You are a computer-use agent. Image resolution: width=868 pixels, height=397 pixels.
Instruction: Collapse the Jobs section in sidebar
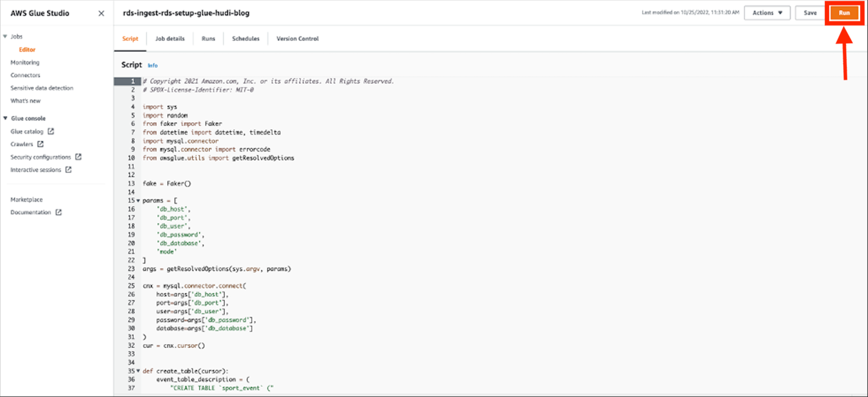coord(5,36)
